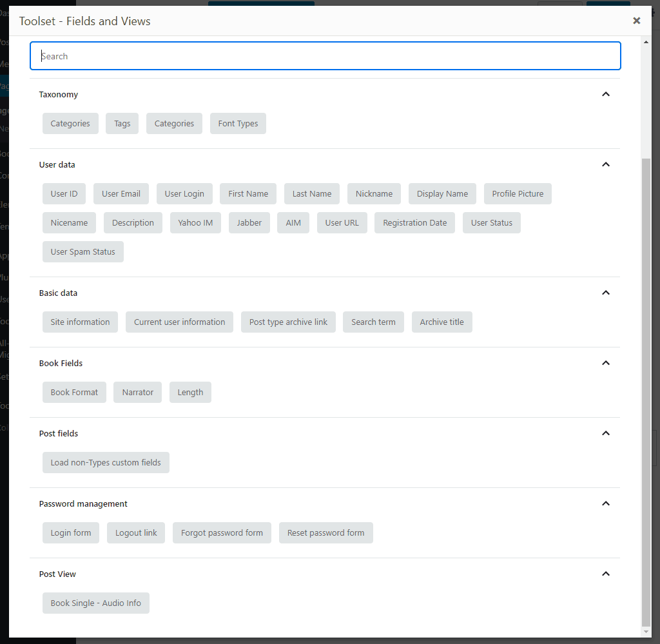Collapse the Taxonomy section
The image size is (660, 644).
tap(605, 94)
